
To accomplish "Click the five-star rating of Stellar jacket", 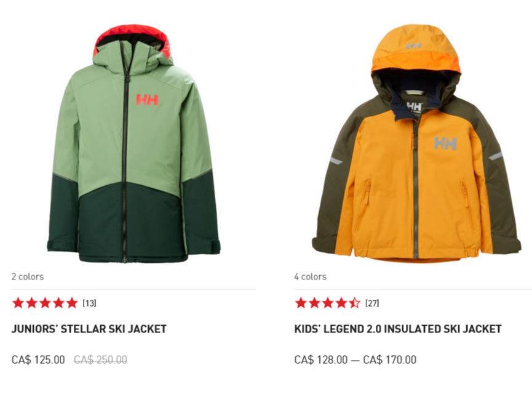I will (45, 303).
